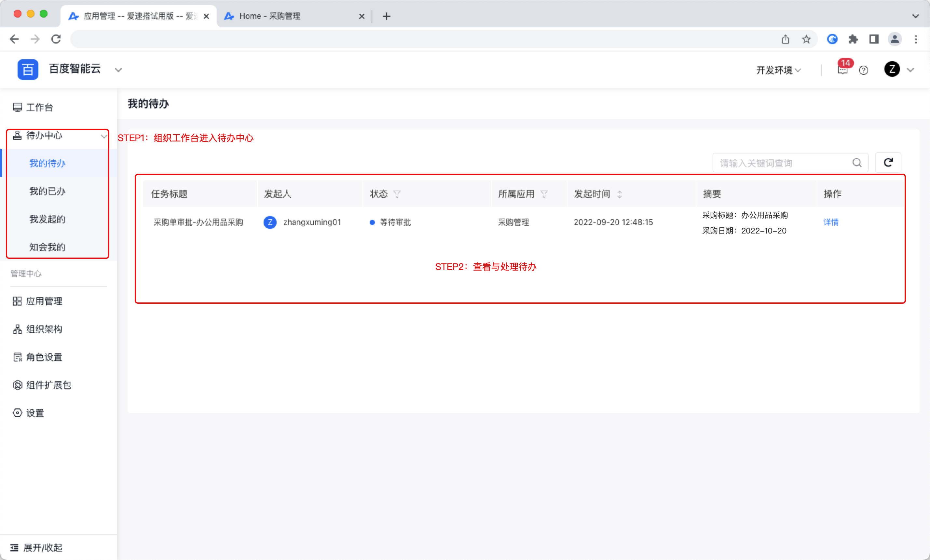
Task: Click the summary line 采购标题：办公用品采购
Action: [x=745, y=215]
